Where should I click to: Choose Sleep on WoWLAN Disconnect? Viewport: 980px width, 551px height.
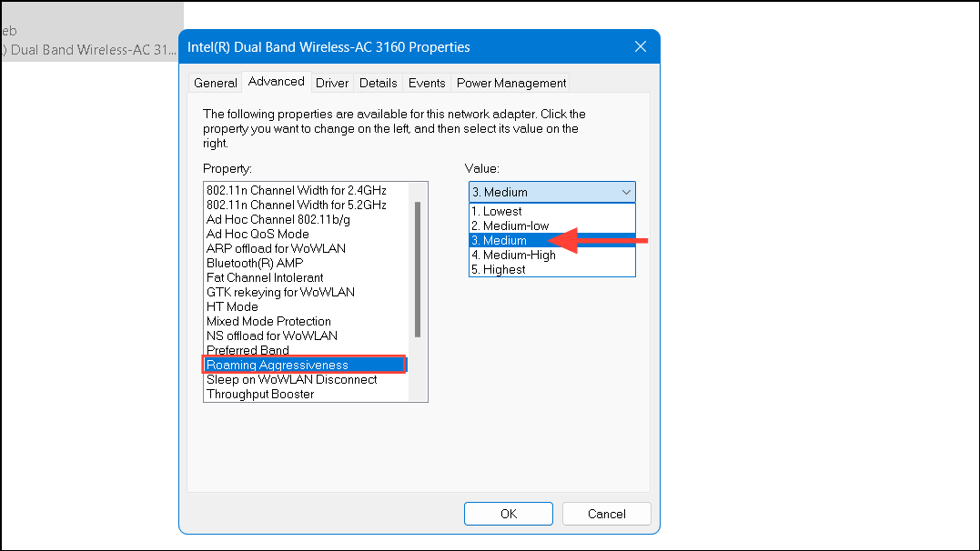click(307, 380)
